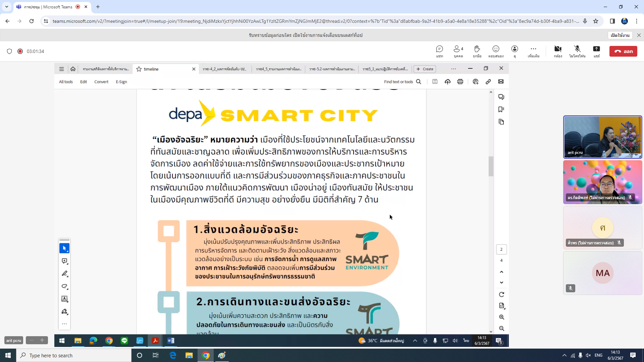Select the MA participant tile
Screen dimensions: 644x362
click(x=602, y=273)
